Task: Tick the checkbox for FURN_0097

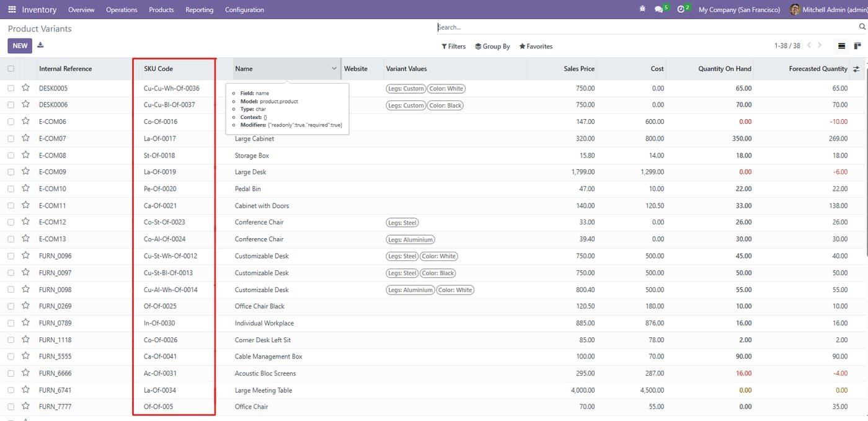Action: [x=11, y=273]
